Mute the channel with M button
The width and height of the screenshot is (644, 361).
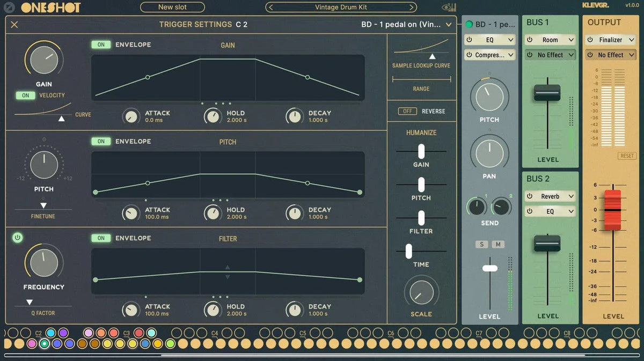[498, 245]
